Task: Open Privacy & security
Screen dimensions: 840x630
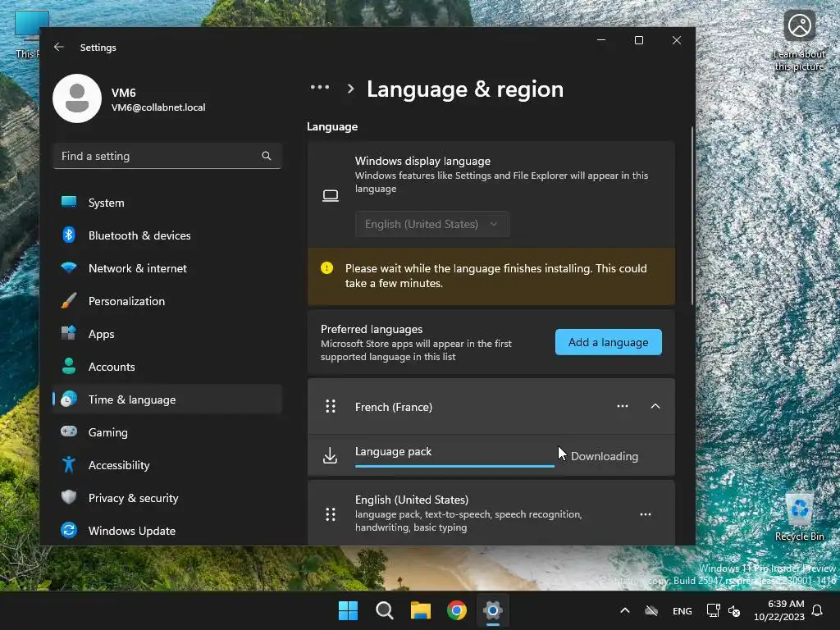Action: (167, 498)
